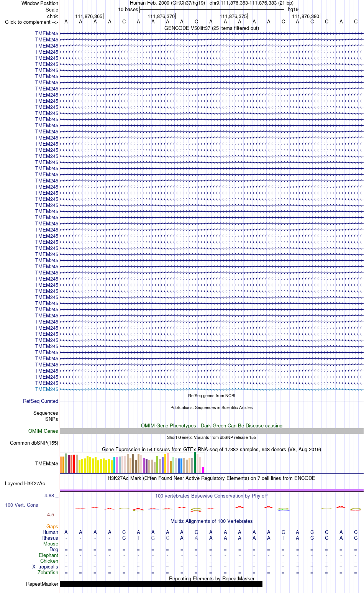The image size is (364, 593).
Task: Click the RefSeq Curated blue intron line
Action: pyautogui.click(x=212, y=401)
